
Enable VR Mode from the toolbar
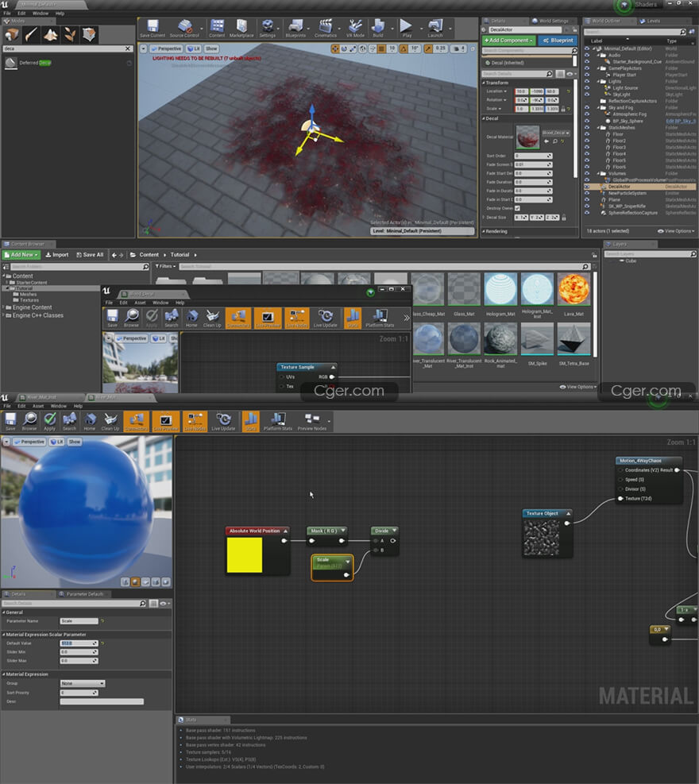(x=356, y=29)
